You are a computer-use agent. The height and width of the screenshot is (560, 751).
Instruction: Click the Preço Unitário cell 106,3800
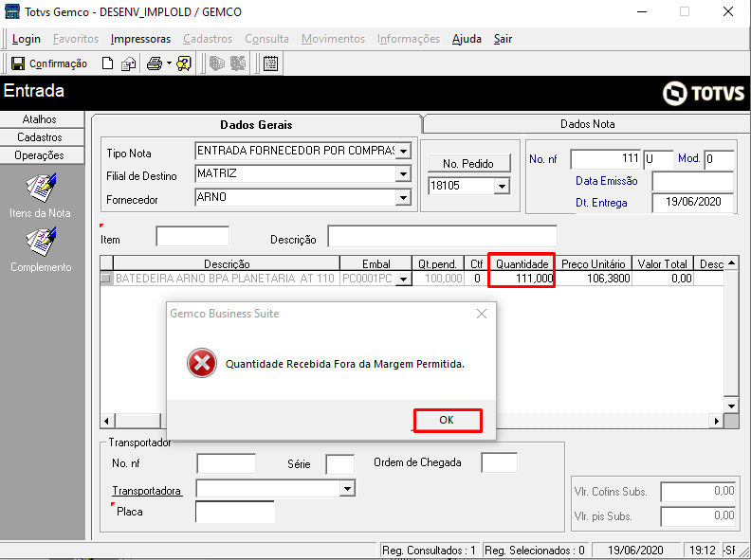pos(594,278)
